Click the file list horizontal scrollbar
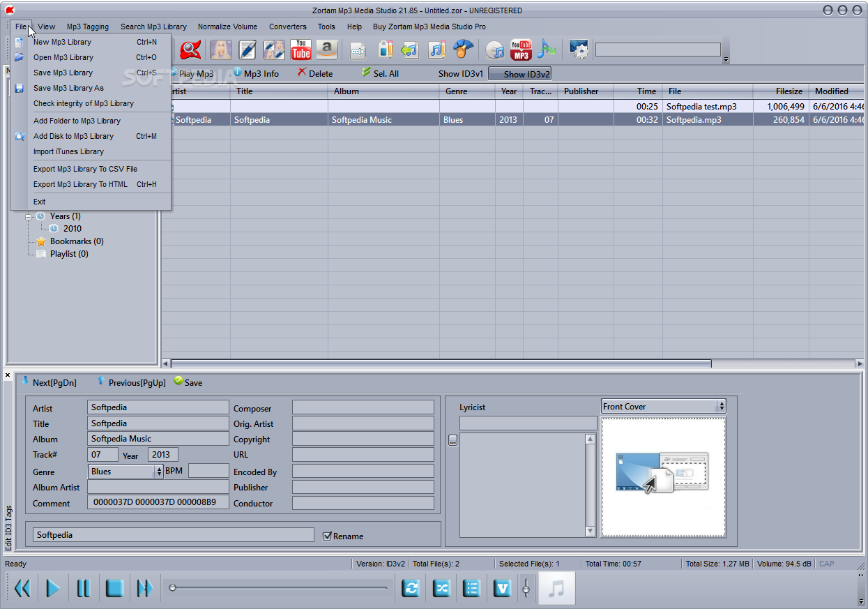This screenshot has width=868, height=609. click(441, 363)
